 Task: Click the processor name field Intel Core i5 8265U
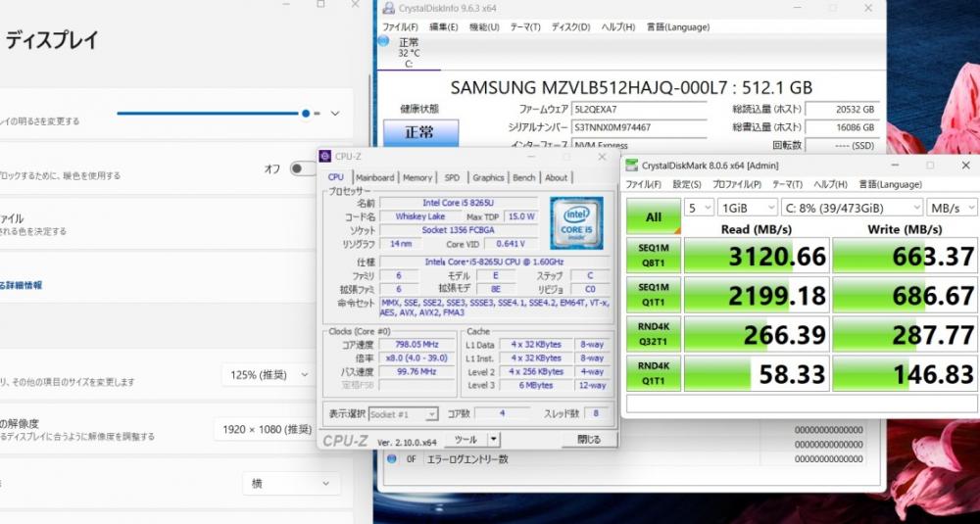point(459,203)
